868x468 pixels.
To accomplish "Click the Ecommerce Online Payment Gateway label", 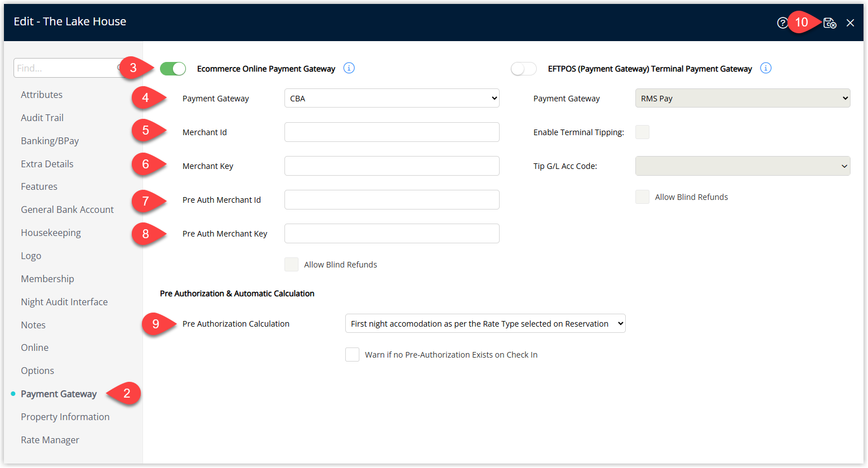I will point(266,69).
